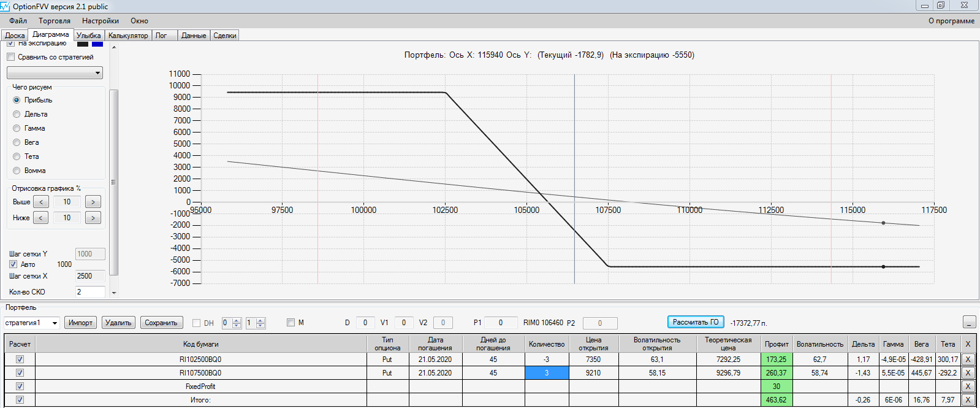Decrease the 'Выше' graph range with the left arrow
This screenshot has width=980, height=408.
coord(41,202)
